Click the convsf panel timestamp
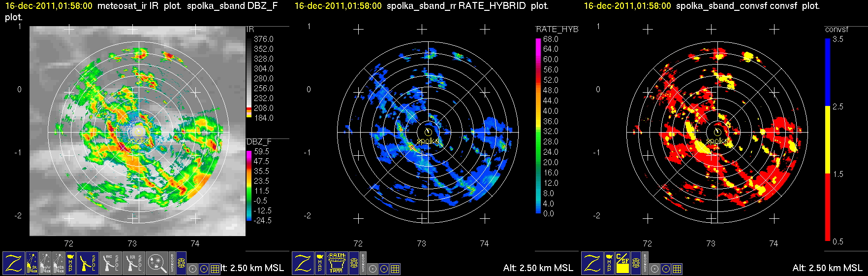868x276 pixels. coord(627,6)
